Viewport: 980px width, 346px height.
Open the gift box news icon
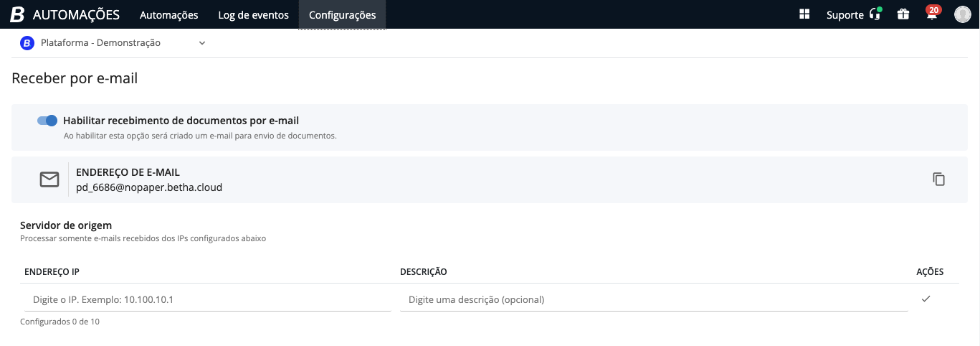[903, 14]
